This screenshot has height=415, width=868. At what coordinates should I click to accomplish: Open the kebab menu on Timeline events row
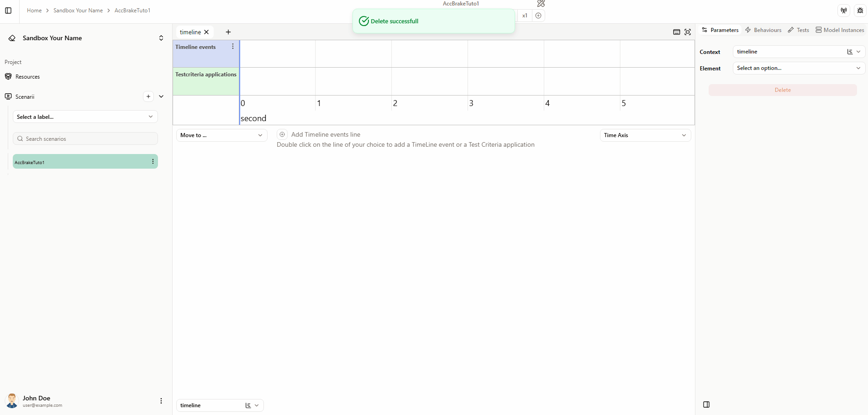233,46
